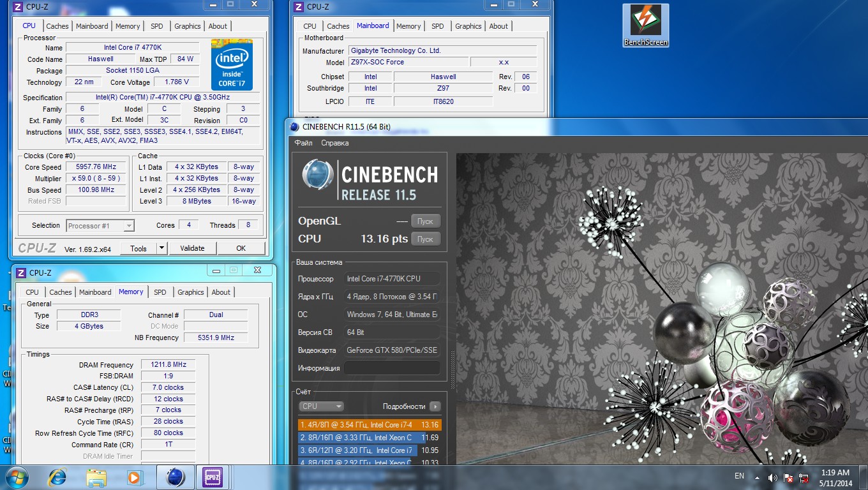Click the OK button in CPU-Z
This screenshot has height=490, width=868.
tap(241, 248)
